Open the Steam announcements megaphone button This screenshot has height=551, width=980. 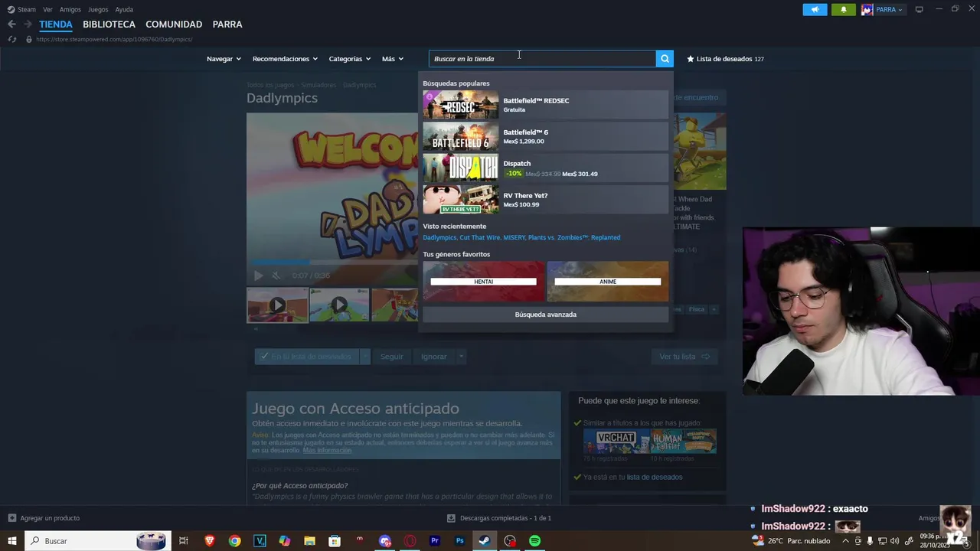pyautogui.click(x=815, y=9)
